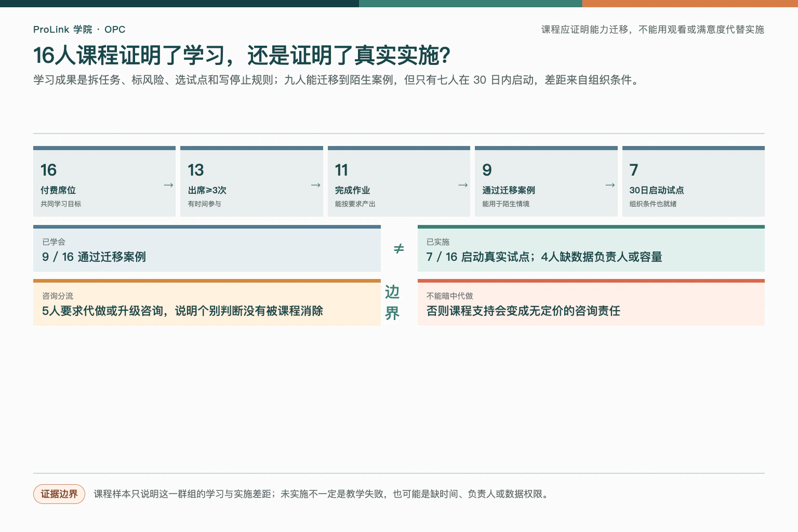
Task: Select the 11 完成作业 funnel card
Action: (399, 181)
